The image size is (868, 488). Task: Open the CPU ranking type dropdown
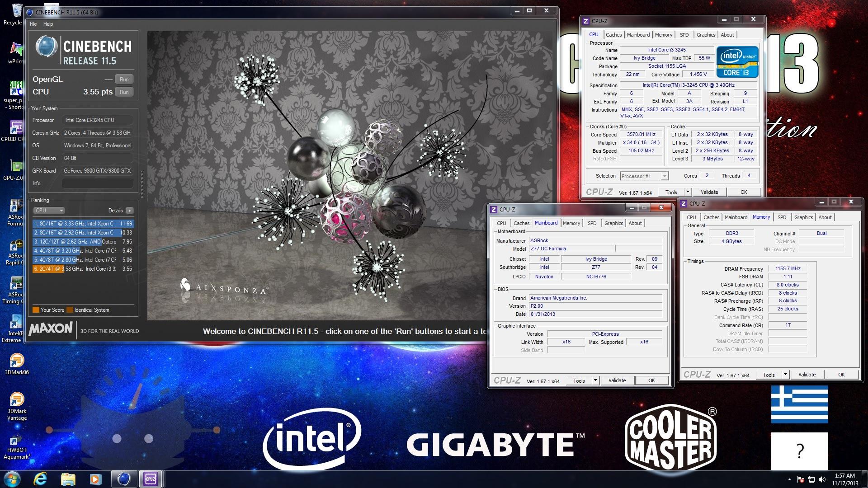(x=49, y=211)
